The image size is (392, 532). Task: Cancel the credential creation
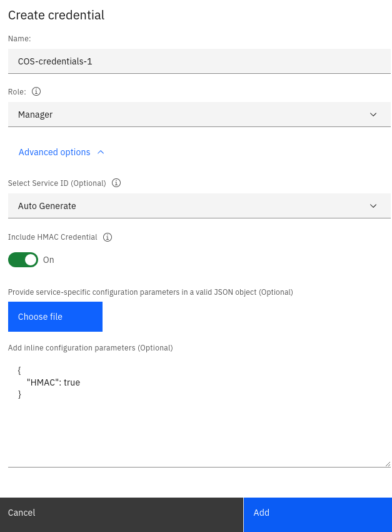(x=122, y=513)
